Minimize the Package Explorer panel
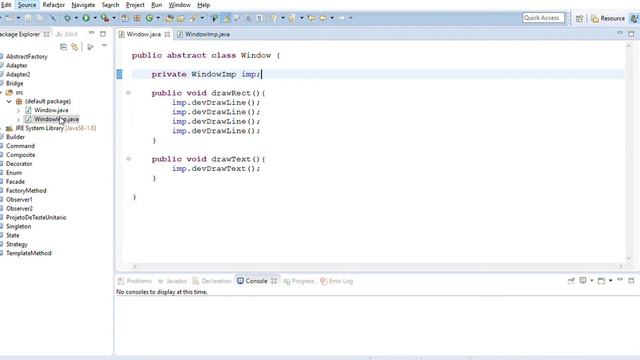Screen dimensions: 640x360 [x=91, y=33]
